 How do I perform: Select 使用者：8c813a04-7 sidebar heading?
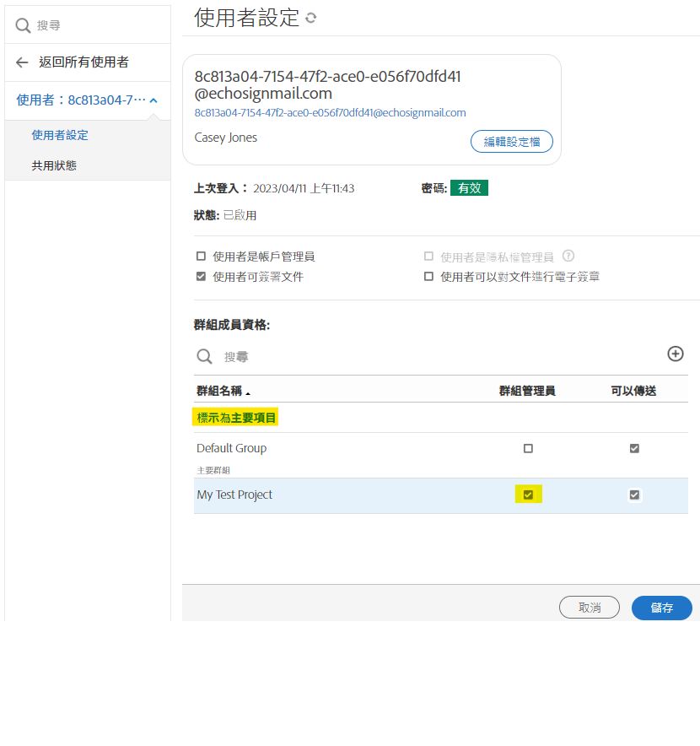point(81,100)
